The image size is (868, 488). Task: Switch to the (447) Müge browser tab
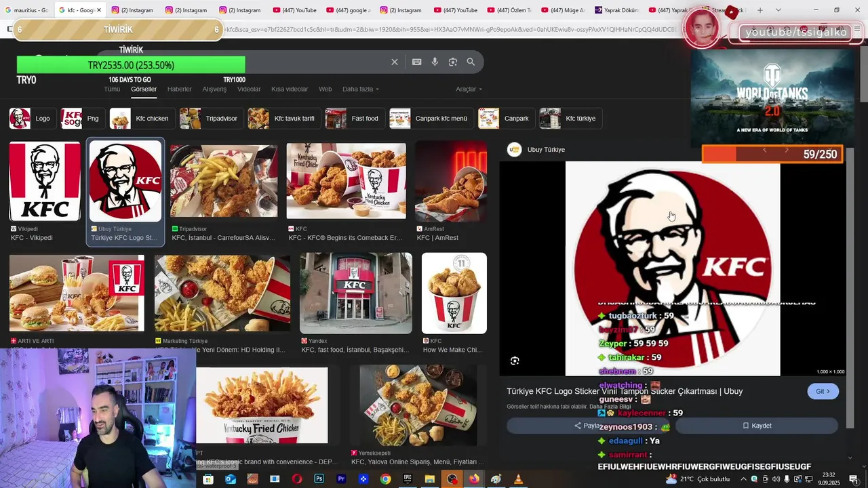tap(562, 10)
